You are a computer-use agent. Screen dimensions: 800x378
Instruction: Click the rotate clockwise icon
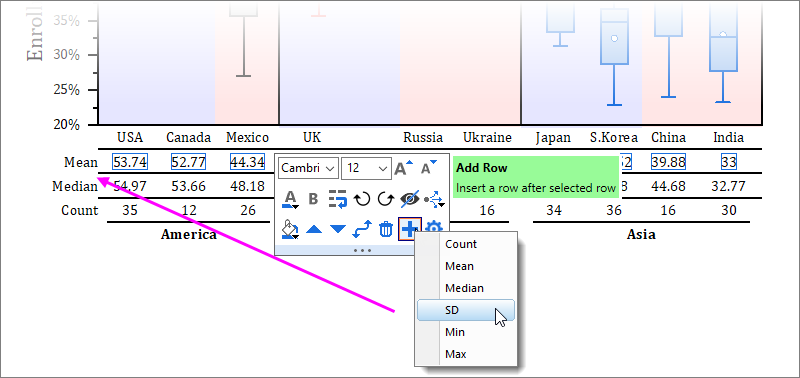coord(385,199)
